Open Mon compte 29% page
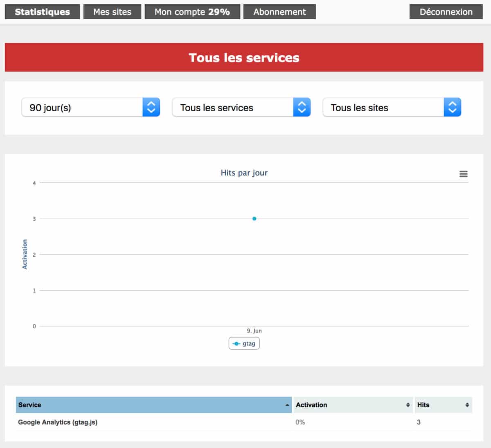The height and width of the screenshot is (448, 491). pyautogui.click(x=192, y=12)
